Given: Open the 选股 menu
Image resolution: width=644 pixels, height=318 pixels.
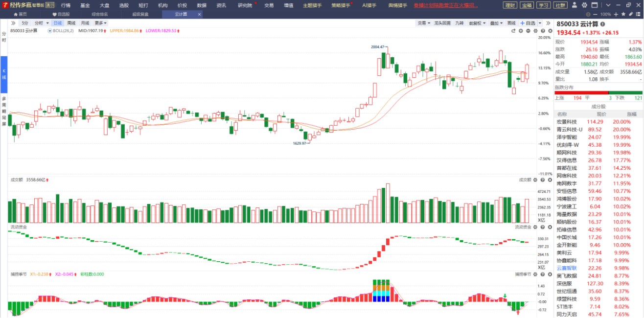Looking at the screenshot, I should 124,5.
